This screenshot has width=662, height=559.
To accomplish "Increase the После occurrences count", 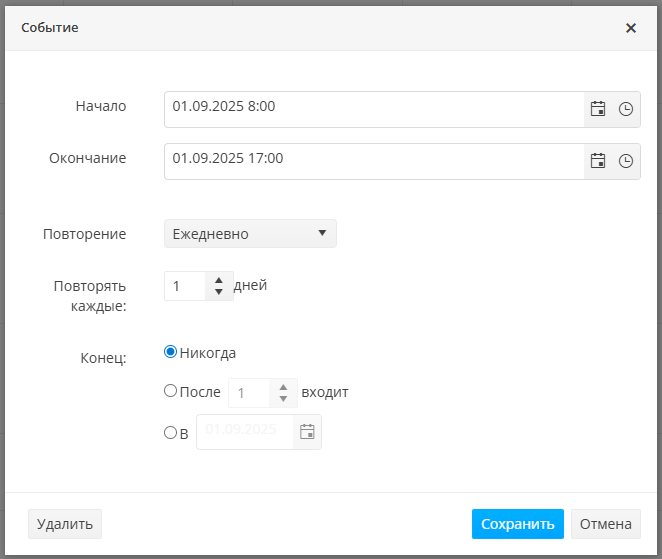I will [x=284, y=387].
